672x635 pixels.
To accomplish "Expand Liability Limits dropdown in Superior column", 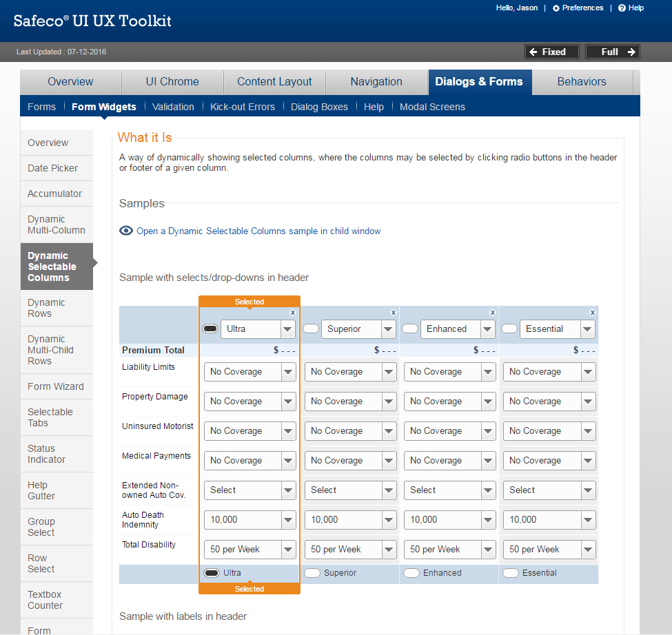I will tap(350, 372).
